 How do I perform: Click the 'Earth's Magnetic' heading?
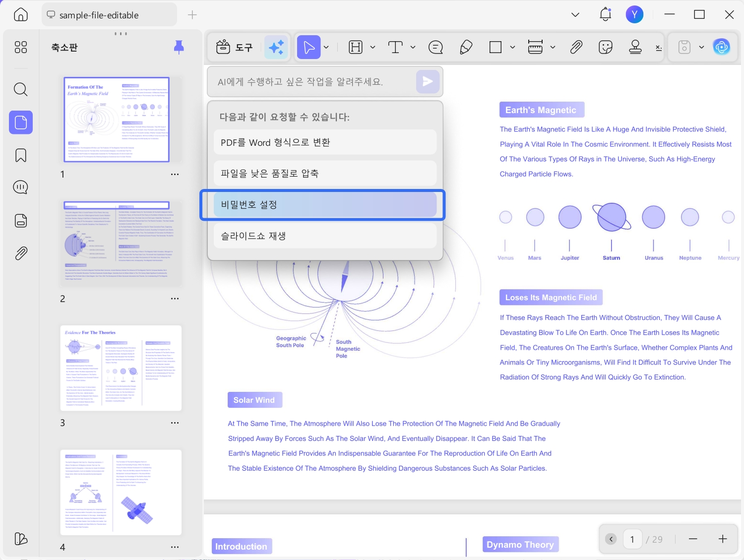tap(542, 110)
